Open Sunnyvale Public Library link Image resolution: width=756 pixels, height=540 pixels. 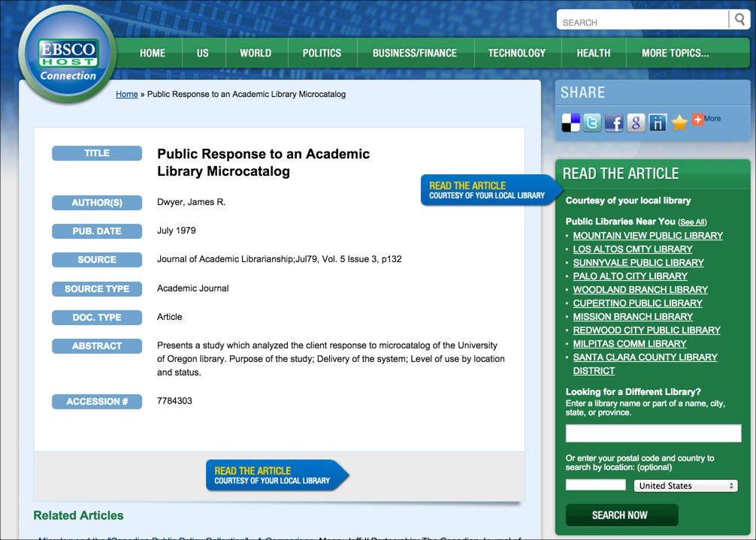(x=638, y=263)
